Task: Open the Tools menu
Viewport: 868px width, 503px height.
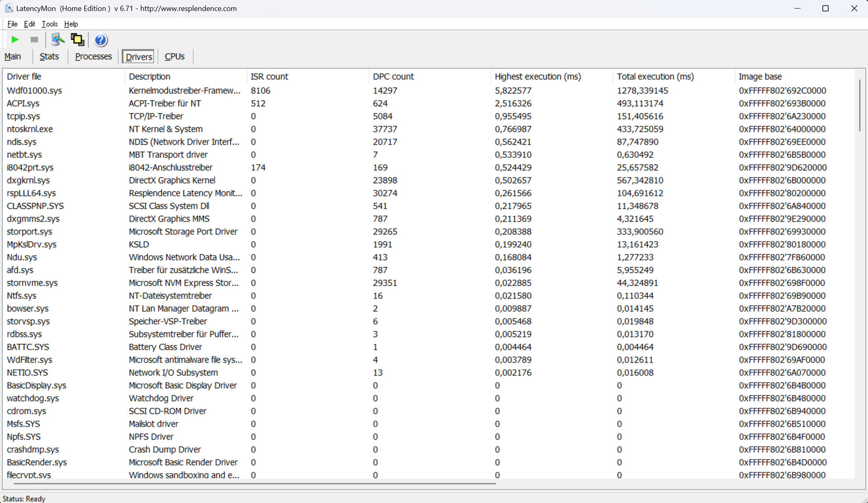Action: [49, 24]
